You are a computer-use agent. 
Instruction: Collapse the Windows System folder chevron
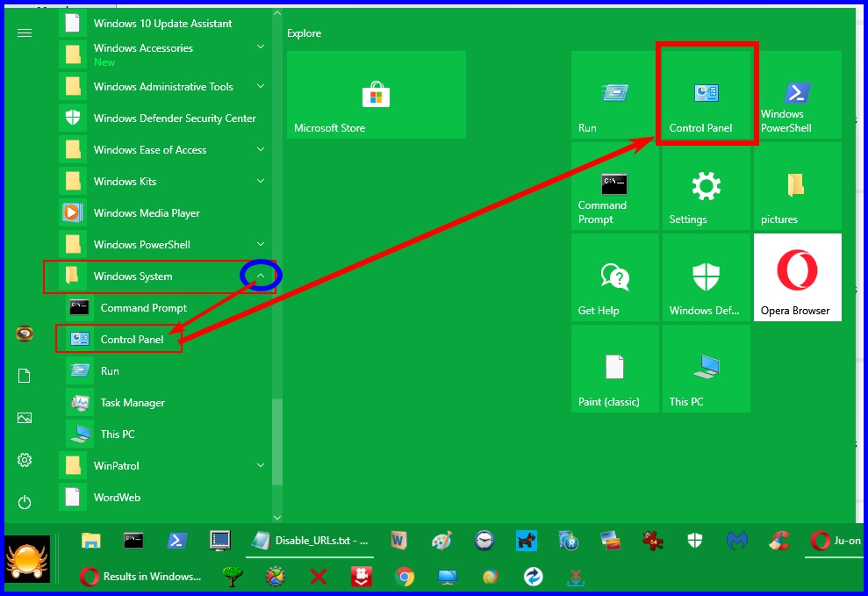[x=260, y=276]
